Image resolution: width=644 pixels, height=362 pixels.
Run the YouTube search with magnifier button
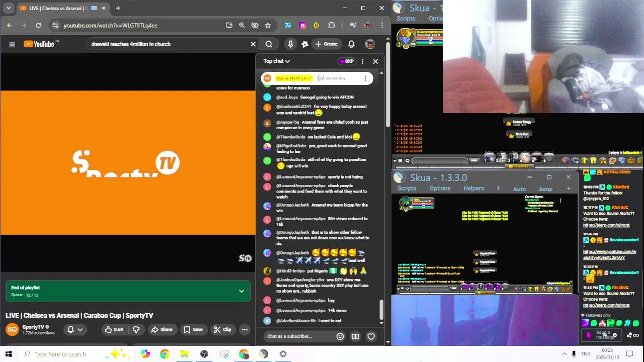(269, 44)
